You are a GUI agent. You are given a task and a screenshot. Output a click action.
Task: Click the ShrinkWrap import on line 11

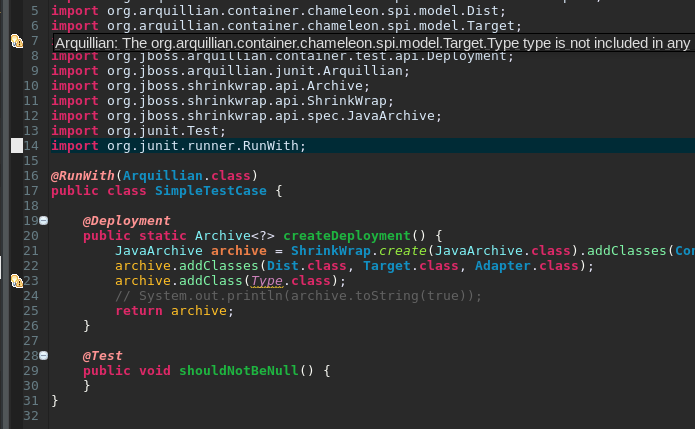(x=223, y=101)
